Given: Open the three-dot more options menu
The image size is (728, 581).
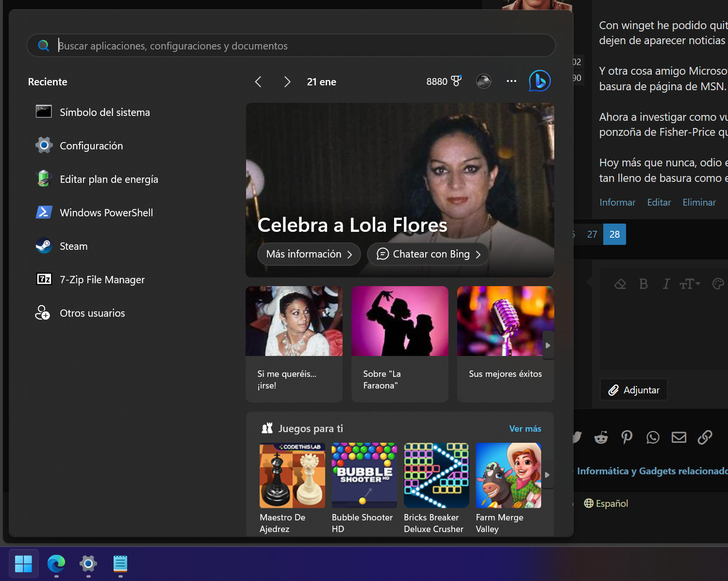Looking at the screenshot, I should 512,81.
